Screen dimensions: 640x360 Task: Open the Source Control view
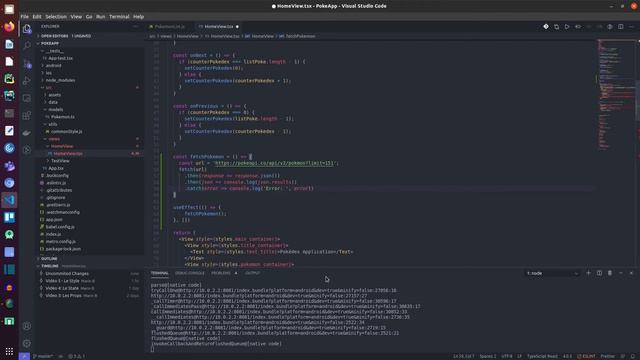click(x=27, y=63)
